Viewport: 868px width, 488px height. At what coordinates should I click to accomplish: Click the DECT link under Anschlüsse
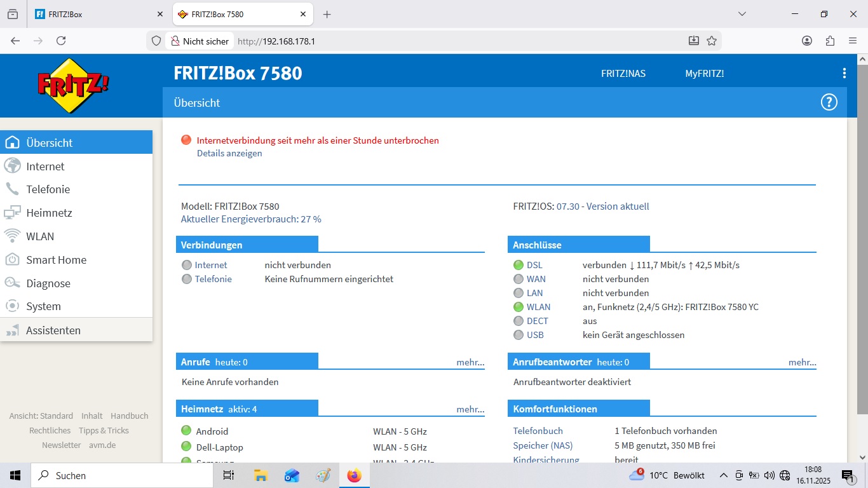click(538, 321)
